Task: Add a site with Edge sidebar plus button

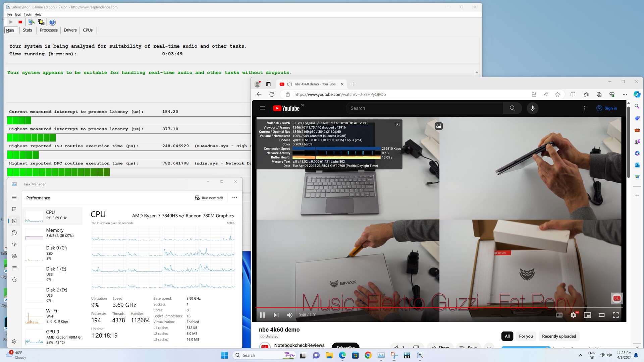Action: pos(637,196)
